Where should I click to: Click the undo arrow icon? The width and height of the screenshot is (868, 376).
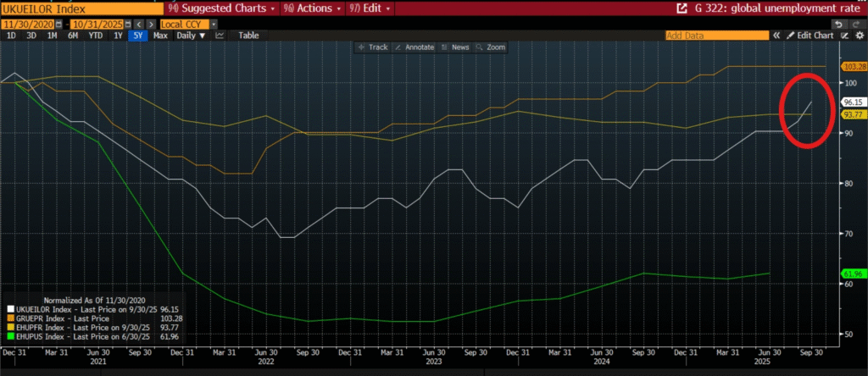click(x=838, y=24)
